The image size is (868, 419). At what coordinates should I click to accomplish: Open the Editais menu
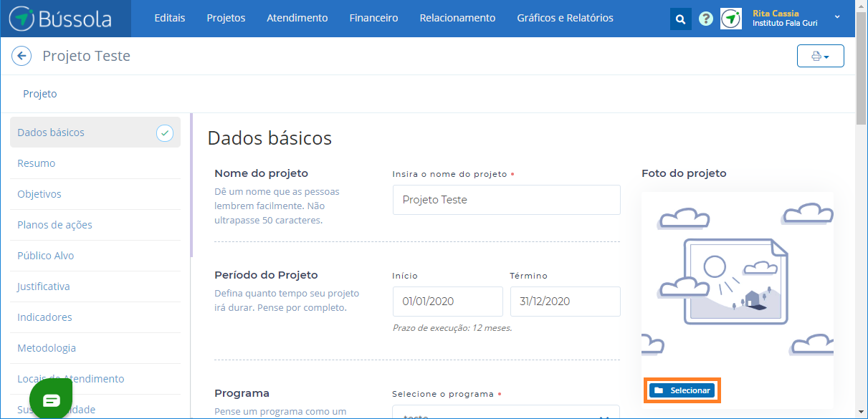coord(170,18)
